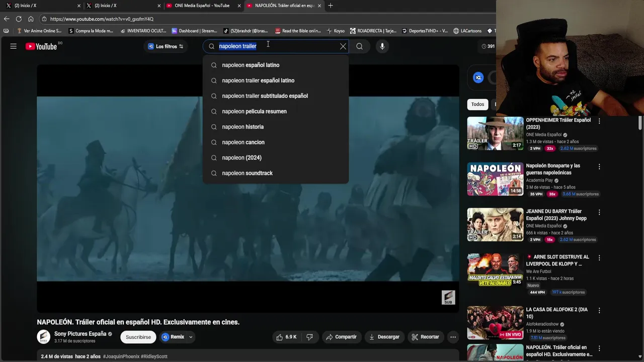Open the Dashboard | Stream bookmark
Screen dimensions: 644x362
tap(194, 31)
